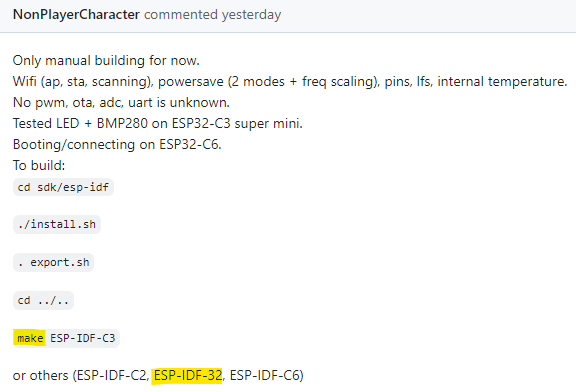This screenshot has height=392, width=576.
Task: Click the "cd ../.." code snippet
Action: (43, 301)
